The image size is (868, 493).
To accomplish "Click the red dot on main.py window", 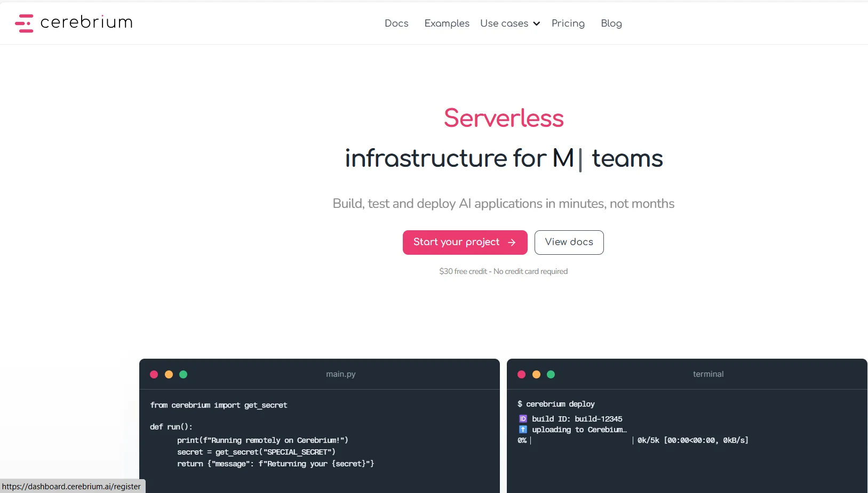I will [154, 374].
